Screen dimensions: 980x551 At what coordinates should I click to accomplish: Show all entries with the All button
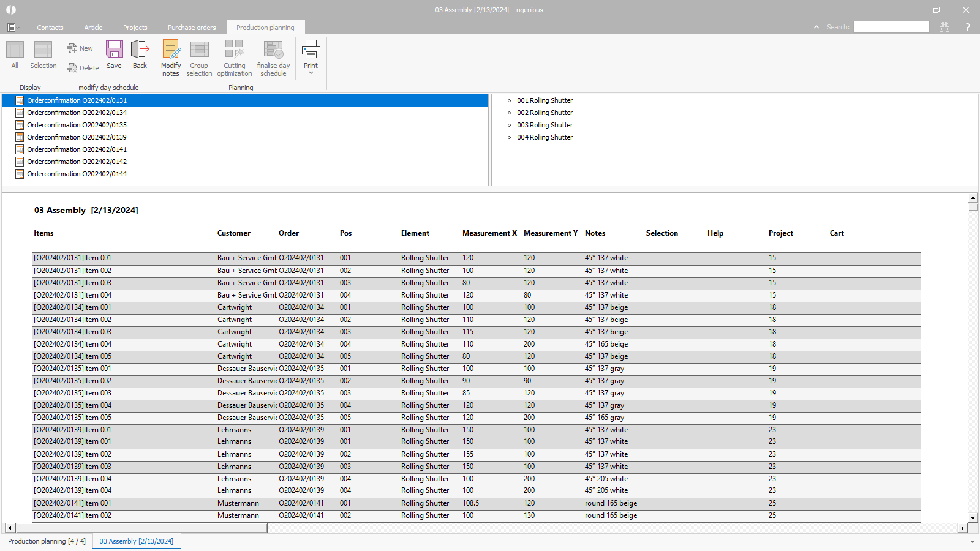(14, 58)
